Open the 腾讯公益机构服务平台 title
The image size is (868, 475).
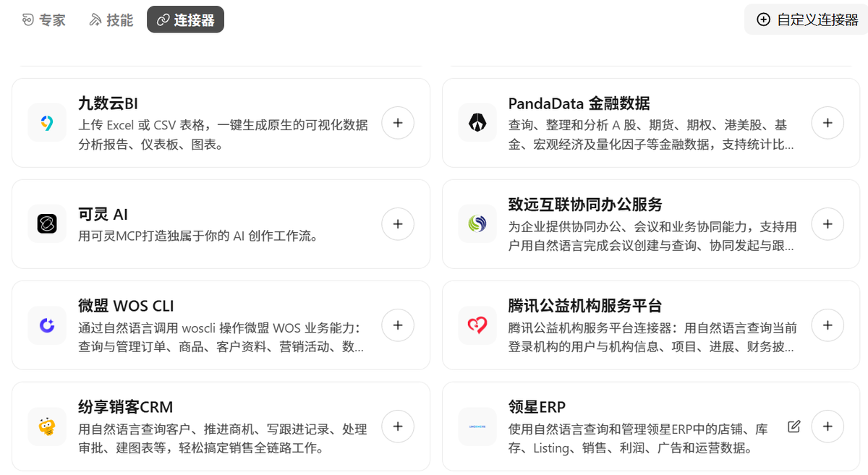point(585,306)
